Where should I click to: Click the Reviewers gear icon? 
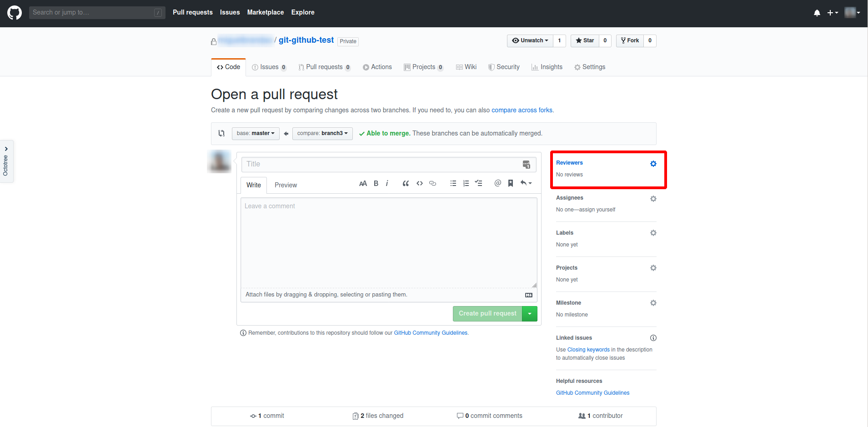pos(653,164)
